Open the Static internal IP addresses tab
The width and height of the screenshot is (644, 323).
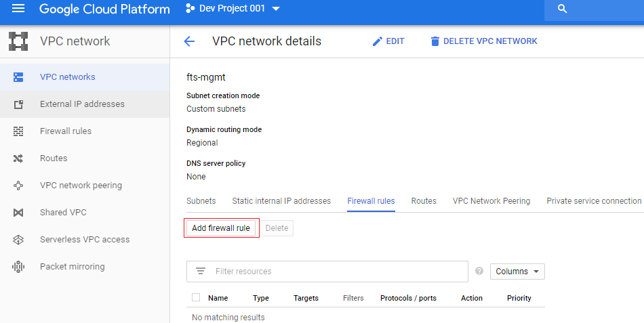(x=281, y=201)
